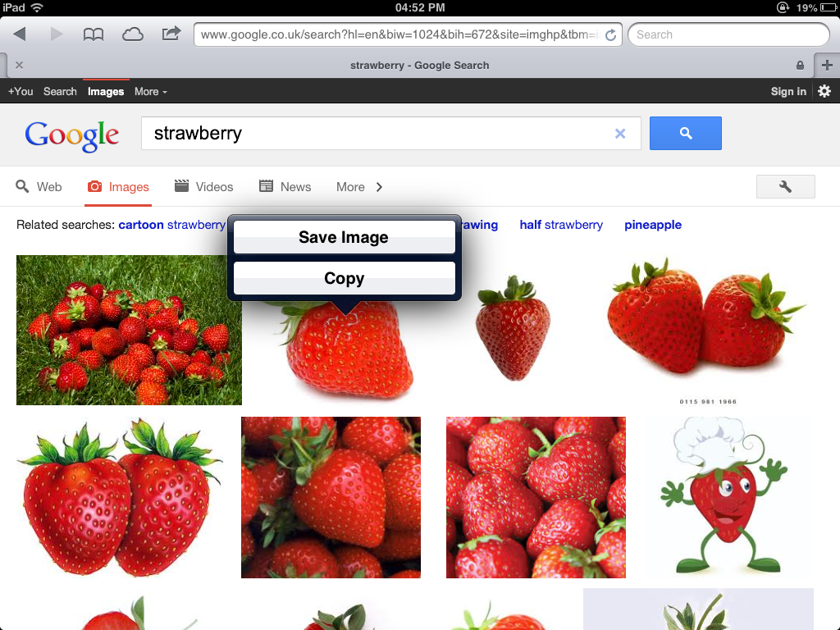This screenshot has height=630, width=840.
Task: Click the Sign in link
Action: point(788,91)
